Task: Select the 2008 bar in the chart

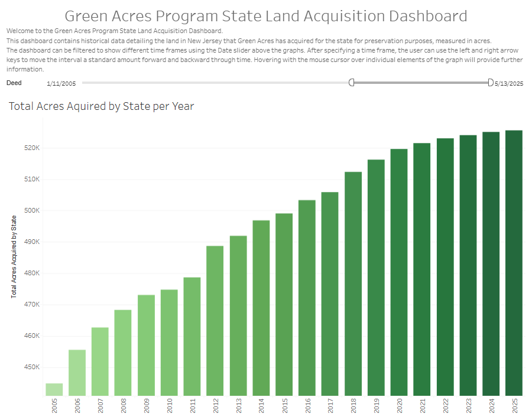Action: pos(123,353)
